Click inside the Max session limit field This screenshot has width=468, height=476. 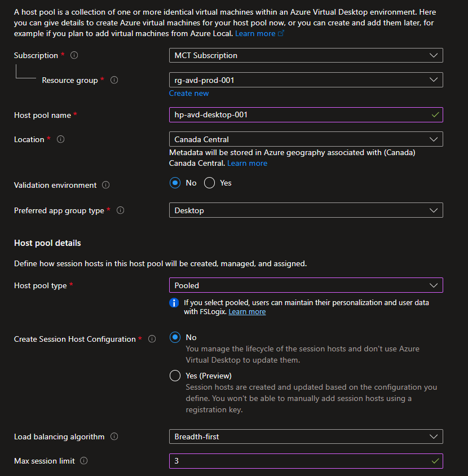point(282,461)
